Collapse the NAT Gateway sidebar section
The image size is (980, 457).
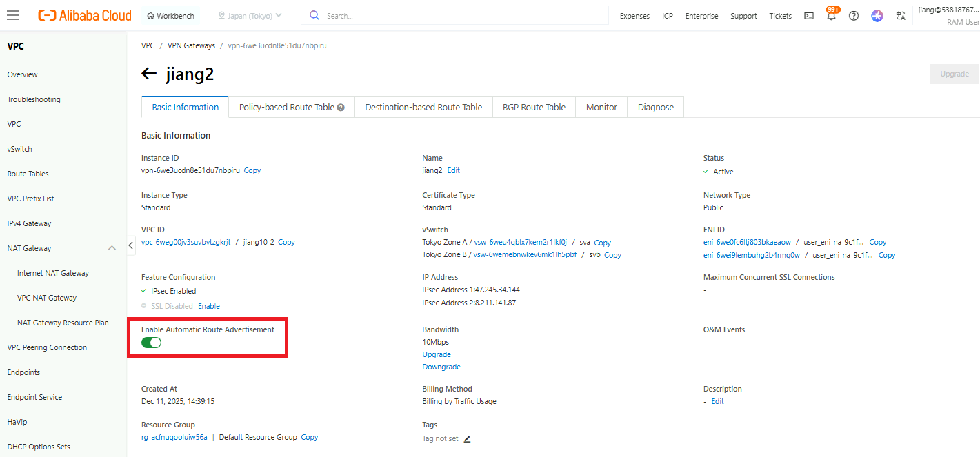(112, 248)
